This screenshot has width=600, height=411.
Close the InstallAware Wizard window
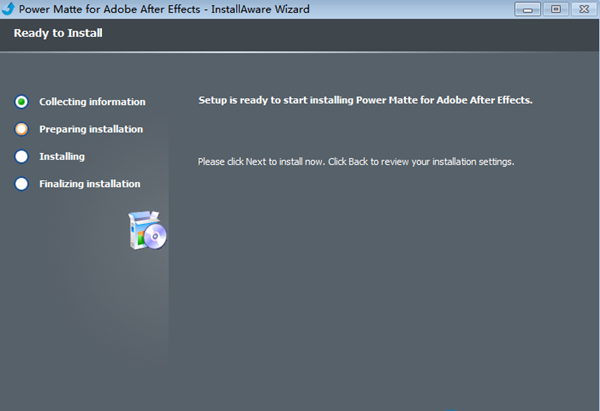tap(584, 9)
